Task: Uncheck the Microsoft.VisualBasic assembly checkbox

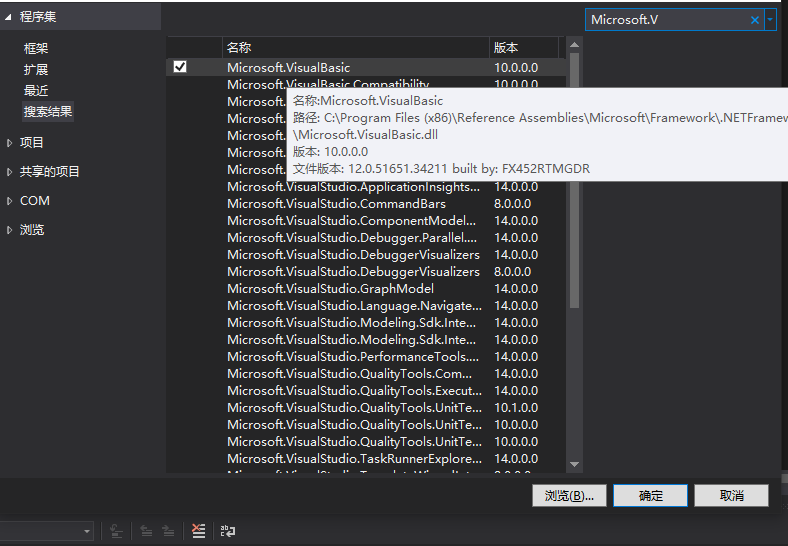Action: [x=180, y=66]
